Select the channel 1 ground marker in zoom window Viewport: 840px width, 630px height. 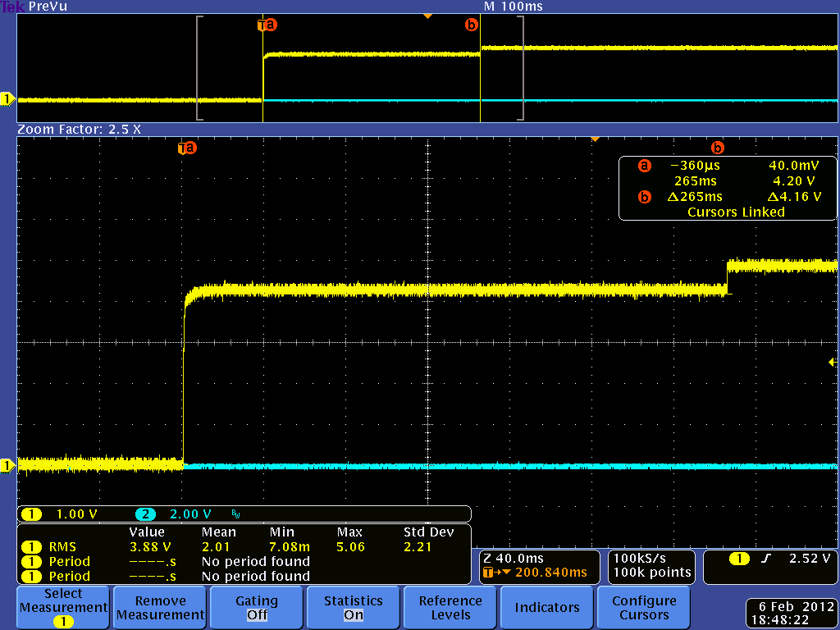pos(8,466)
